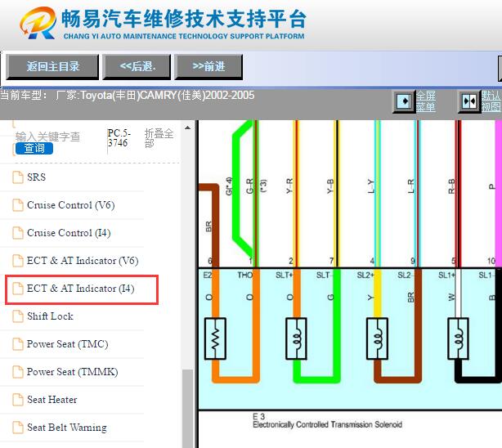Click the R-B wire label
This screenshot has height=448, width=502.
451,186
